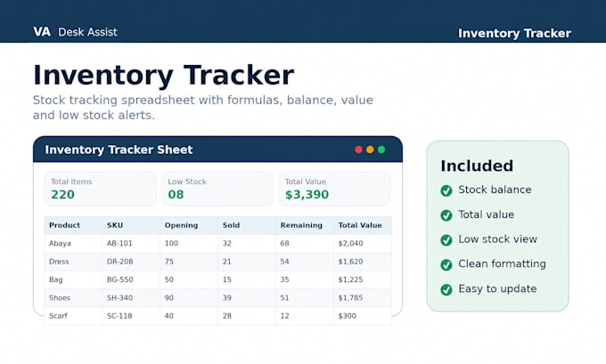Screen dimensions: 606x364
Task: Click the Opening value 40 for Scarf
Action: tap(169, 316)
